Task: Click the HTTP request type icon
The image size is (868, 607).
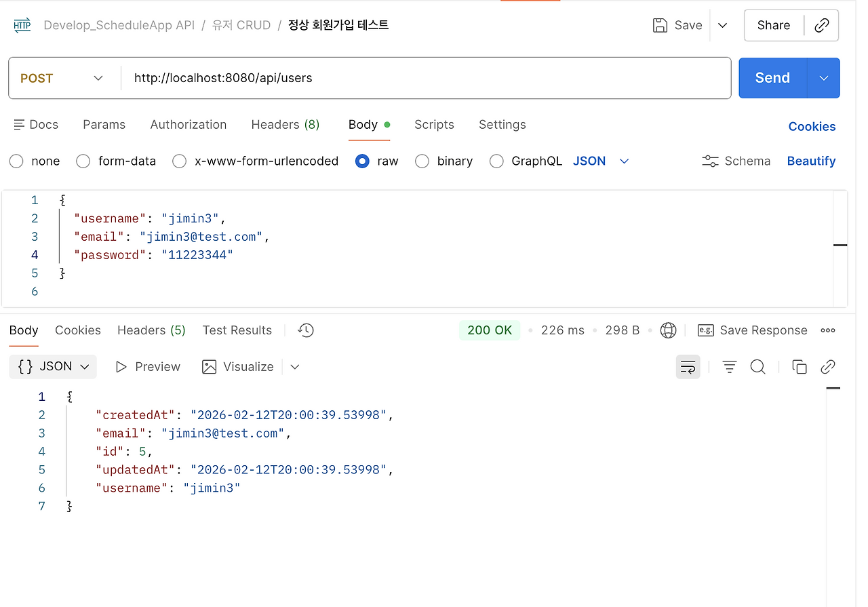Action: (22, 26)
